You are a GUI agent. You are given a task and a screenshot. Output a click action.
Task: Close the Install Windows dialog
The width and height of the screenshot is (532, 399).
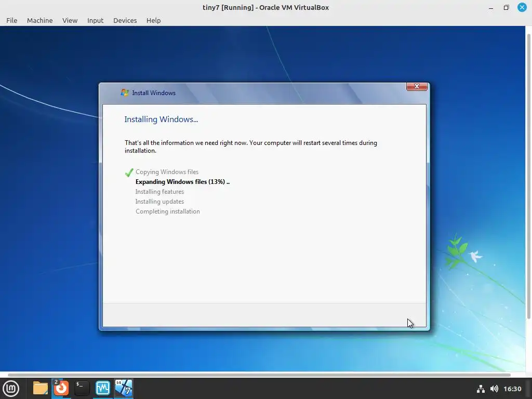(417, 87)
